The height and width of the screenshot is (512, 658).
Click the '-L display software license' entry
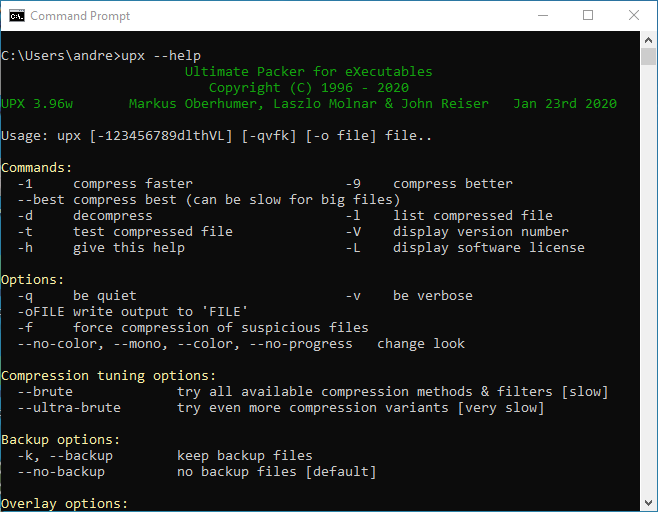[x=465, y=248]
